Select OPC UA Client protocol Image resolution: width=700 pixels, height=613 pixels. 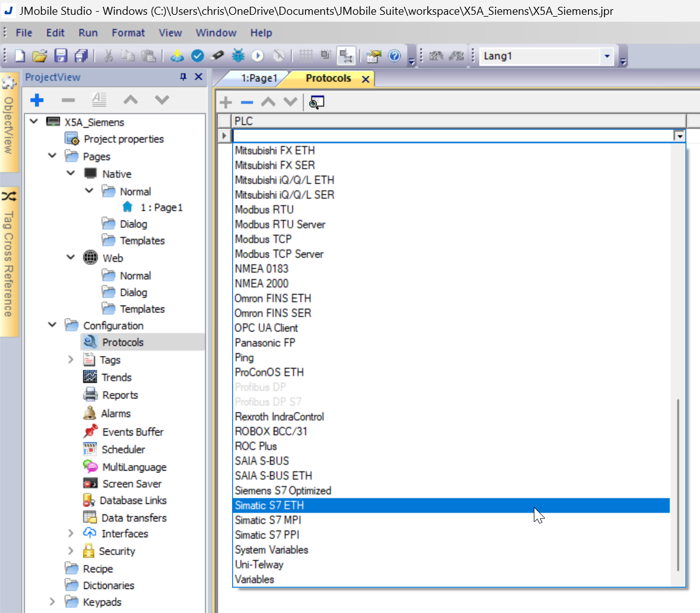(451, 328)
